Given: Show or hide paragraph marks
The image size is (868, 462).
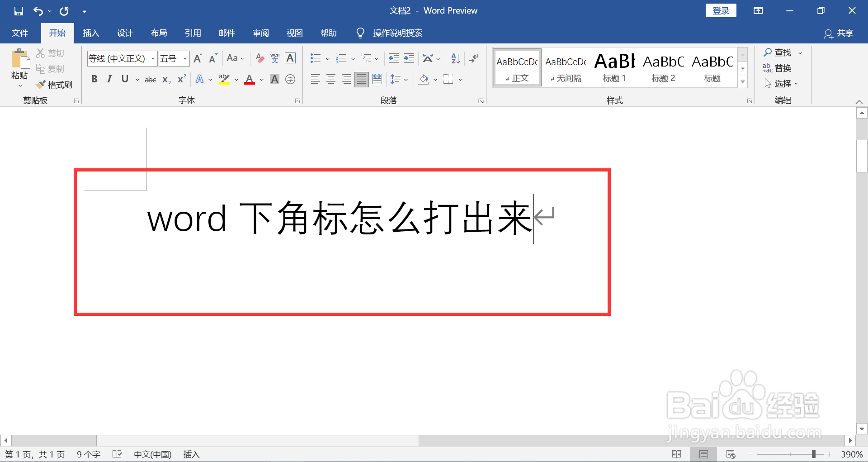Looking at the screenshot, I should 474,58.
